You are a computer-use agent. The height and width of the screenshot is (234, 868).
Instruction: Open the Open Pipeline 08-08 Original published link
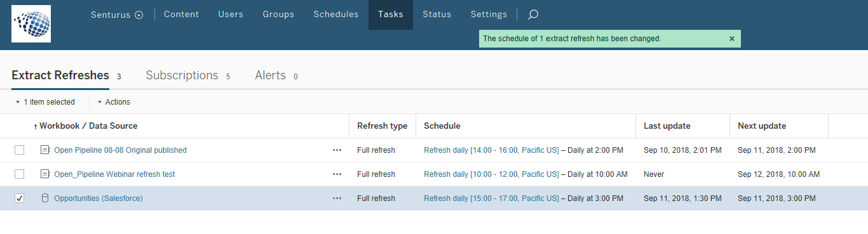(x=120, y=150)
